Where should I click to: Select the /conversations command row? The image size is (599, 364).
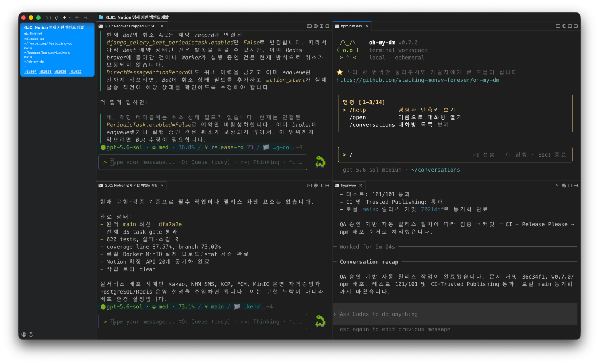coord(455,125)
